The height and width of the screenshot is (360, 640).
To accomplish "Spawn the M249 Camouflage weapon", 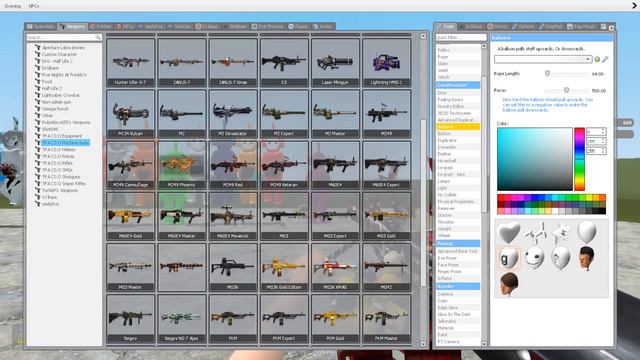I will click(131, 165).
